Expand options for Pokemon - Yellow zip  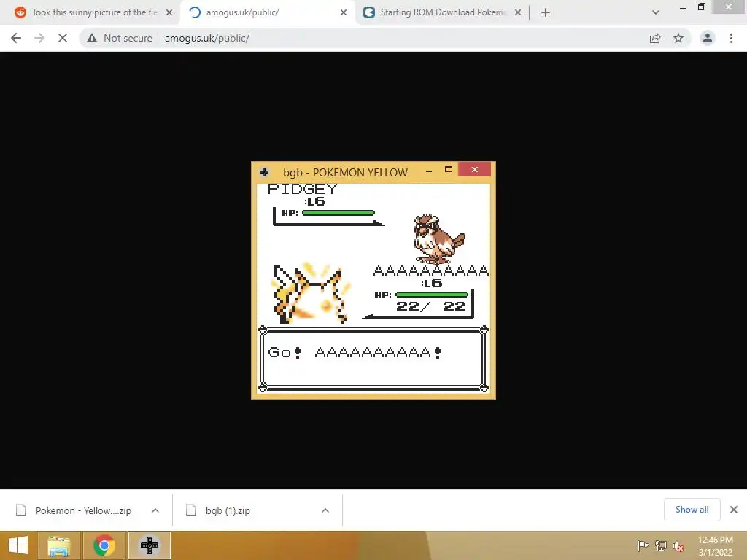pyautogui.click(x=155, y=510)
